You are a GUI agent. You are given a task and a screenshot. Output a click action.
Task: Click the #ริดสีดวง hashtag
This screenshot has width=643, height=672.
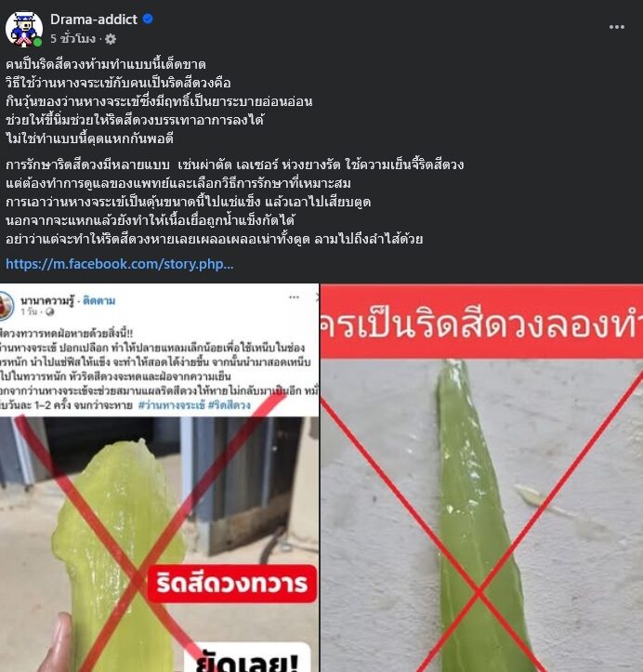click(x=230, y=405)
